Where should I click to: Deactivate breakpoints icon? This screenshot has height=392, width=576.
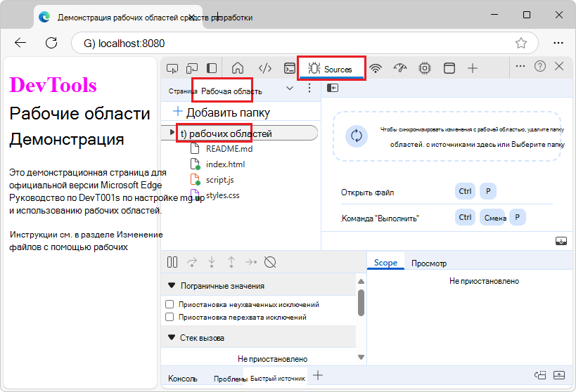(x=270, y=262)
